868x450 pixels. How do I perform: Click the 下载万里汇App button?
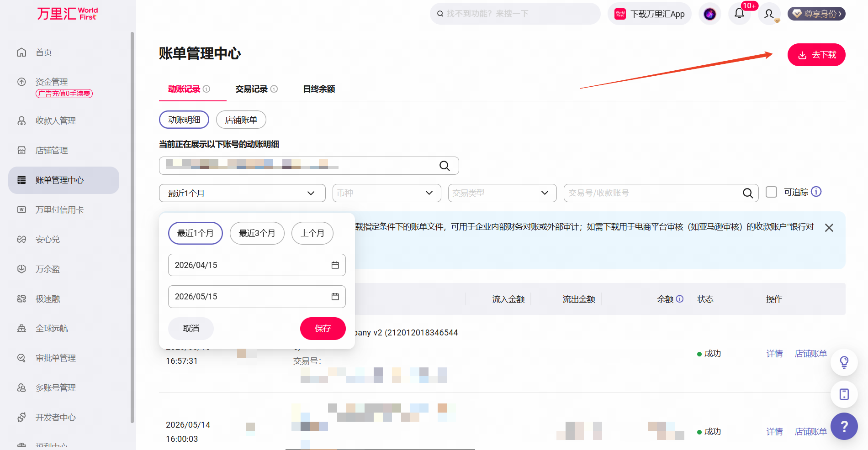point(650,14)
